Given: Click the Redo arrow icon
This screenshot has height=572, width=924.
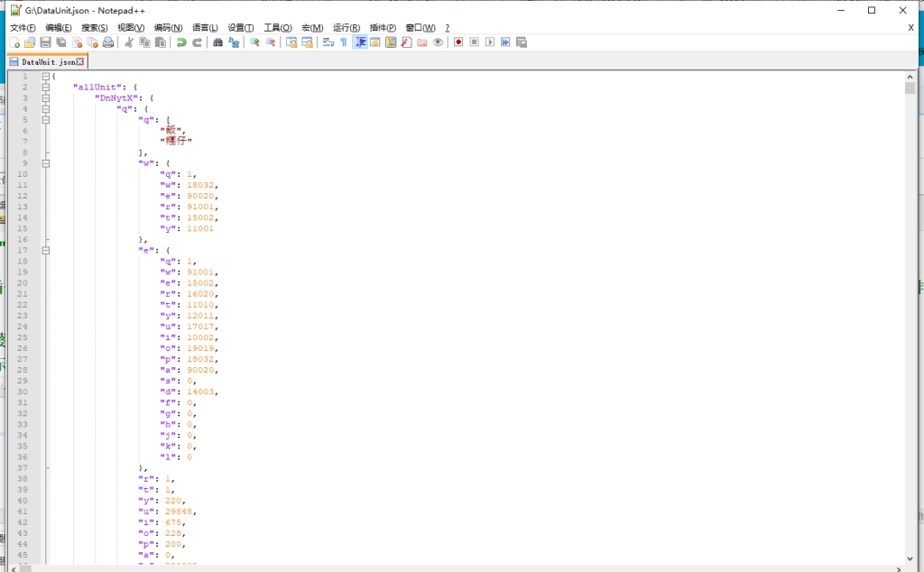Looking at the screenshot, I should coord(198,42).
